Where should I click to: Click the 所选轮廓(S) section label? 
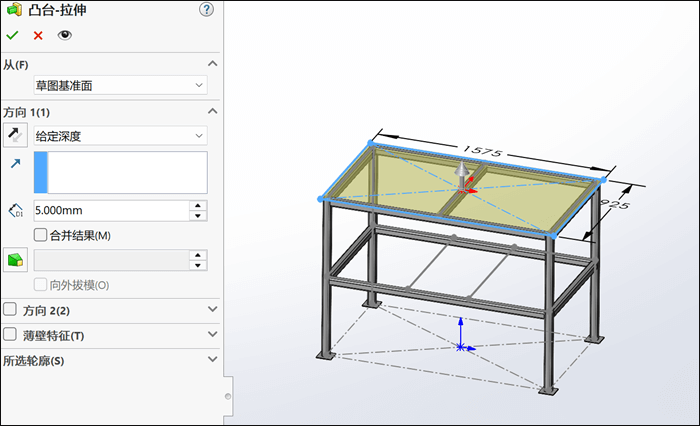pyautogui.click(x=33, y=361)
